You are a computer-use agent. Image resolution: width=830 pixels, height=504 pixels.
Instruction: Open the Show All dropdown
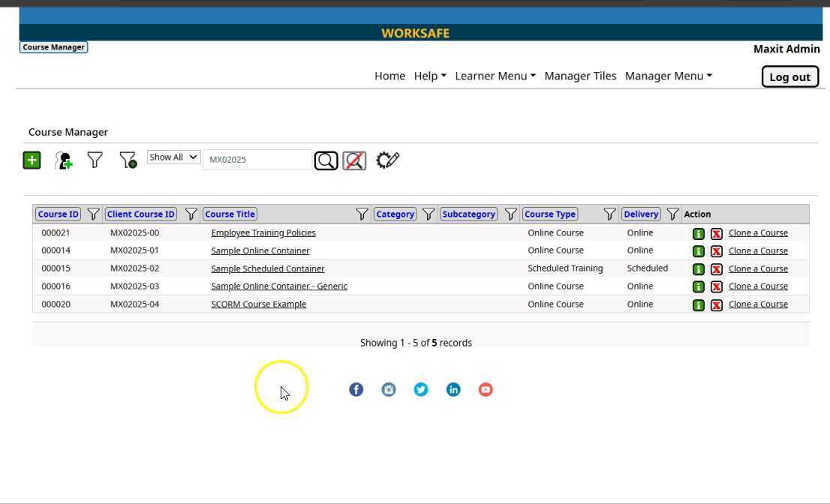tap(173, 157)
